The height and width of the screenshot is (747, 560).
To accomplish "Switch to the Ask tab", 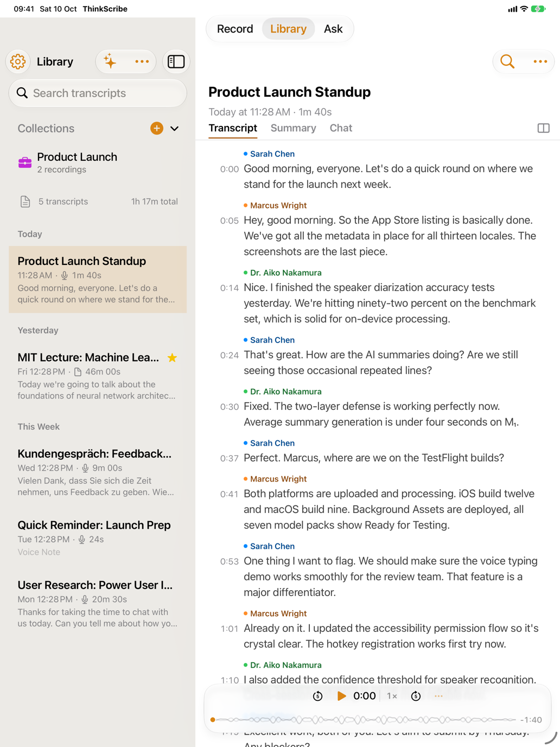I will 333,29.
